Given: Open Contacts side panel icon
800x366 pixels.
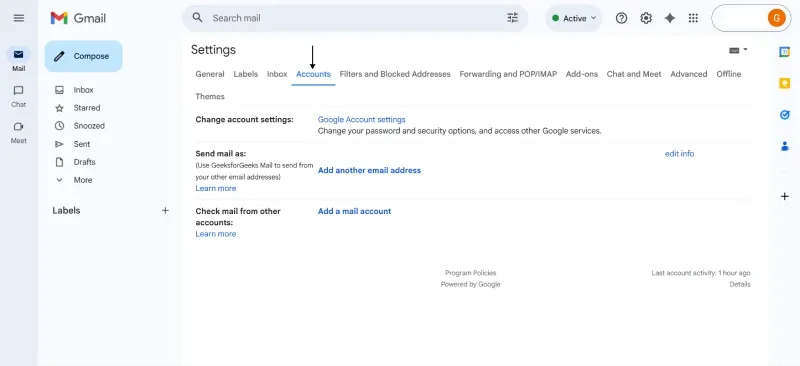Looking at the screenshot, I should (785, 147).
